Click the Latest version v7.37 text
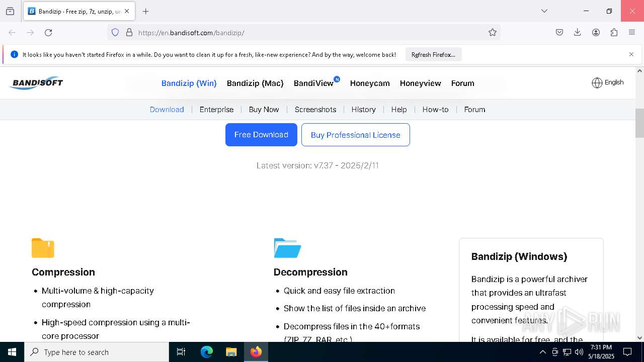 click(x=317, y=165)
